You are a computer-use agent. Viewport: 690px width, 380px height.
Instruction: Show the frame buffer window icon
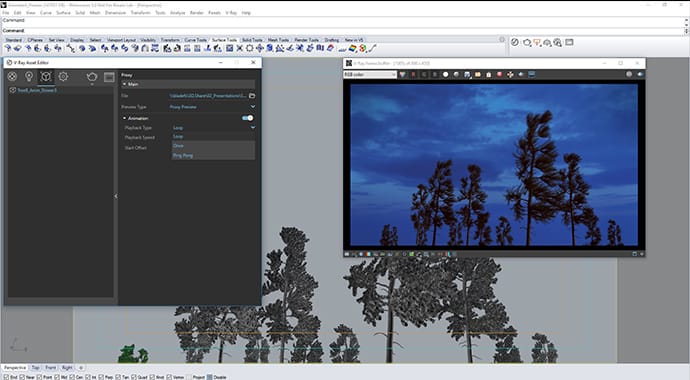point(109,77)
